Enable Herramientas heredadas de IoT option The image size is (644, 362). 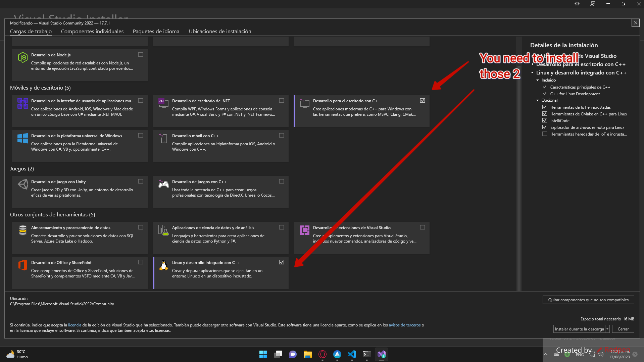(544, 134)
